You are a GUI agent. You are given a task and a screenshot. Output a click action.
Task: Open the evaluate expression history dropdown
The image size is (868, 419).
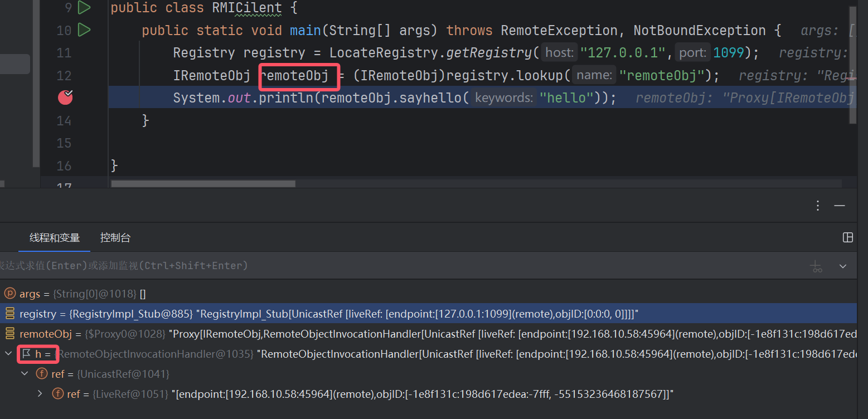[842, 266]
